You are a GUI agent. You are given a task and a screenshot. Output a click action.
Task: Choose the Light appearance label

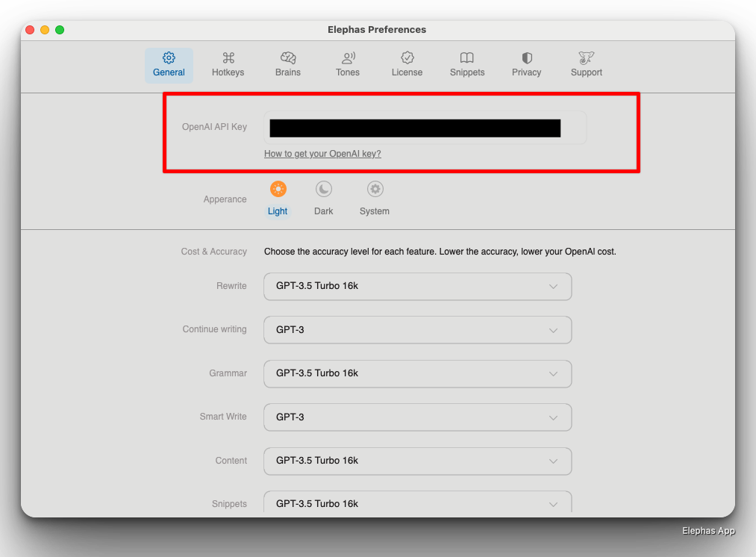pyautogui.click(x=278, y=211)
